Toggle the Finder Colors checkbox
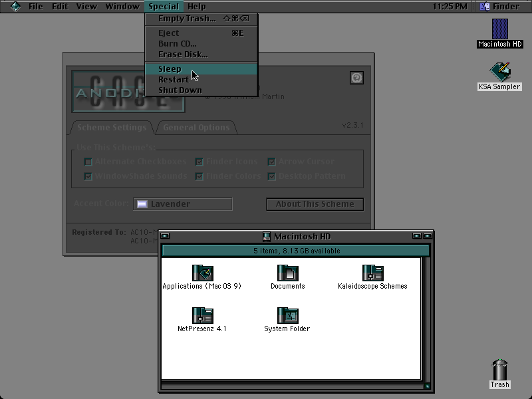 point(199,176)
